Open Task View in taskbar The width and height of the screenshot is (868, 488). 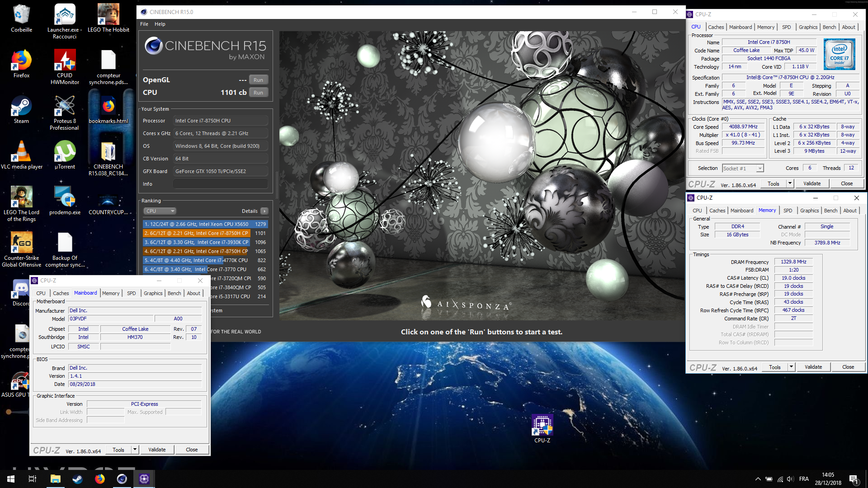pyautogui.click(x=33, y=479)
